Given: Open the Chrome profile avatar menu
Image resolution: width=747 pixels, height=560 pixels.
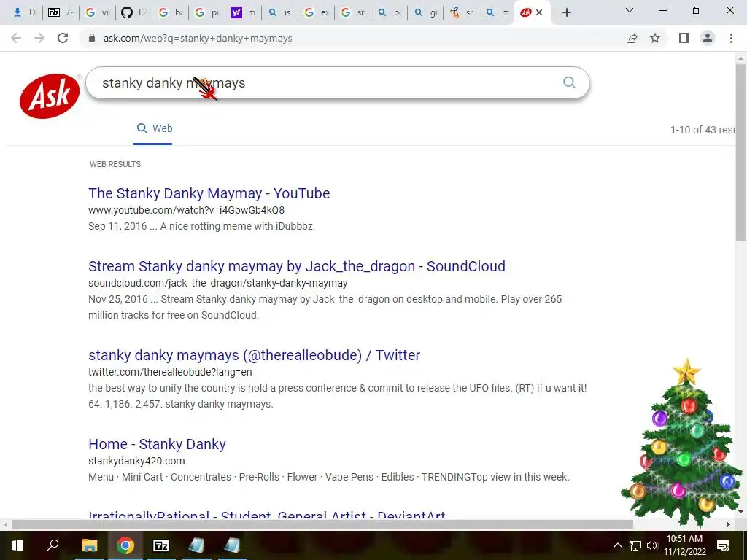Looking at the screenshot, I should (x=708, y=38).
